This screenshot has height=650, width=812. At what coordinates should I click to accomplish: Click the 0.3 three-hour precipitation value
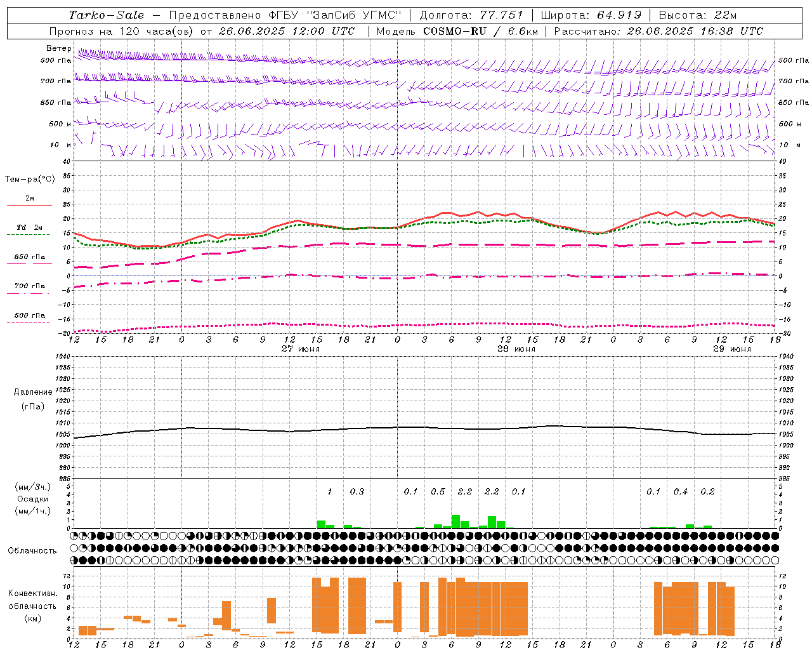point(357,491)
